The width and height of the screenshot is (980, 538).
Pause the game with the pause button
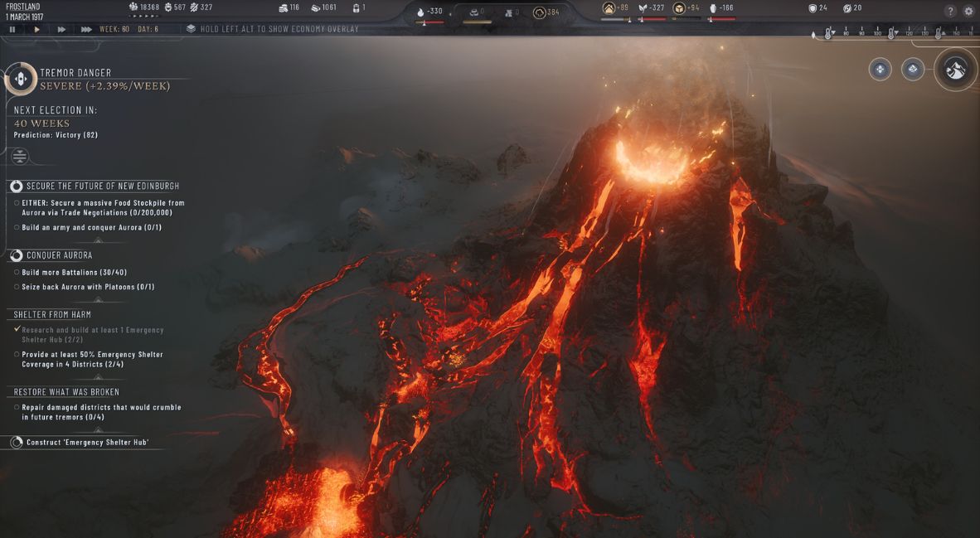12,29
